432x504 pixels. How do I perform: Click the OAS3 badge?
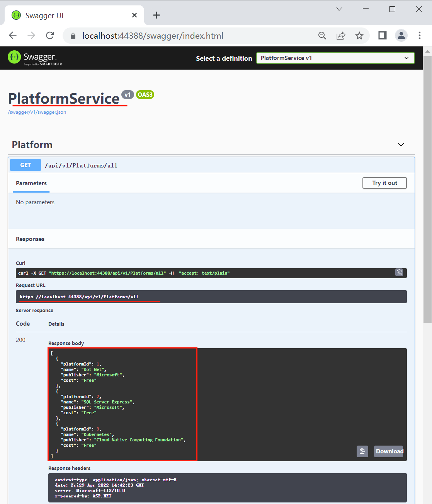145,95
